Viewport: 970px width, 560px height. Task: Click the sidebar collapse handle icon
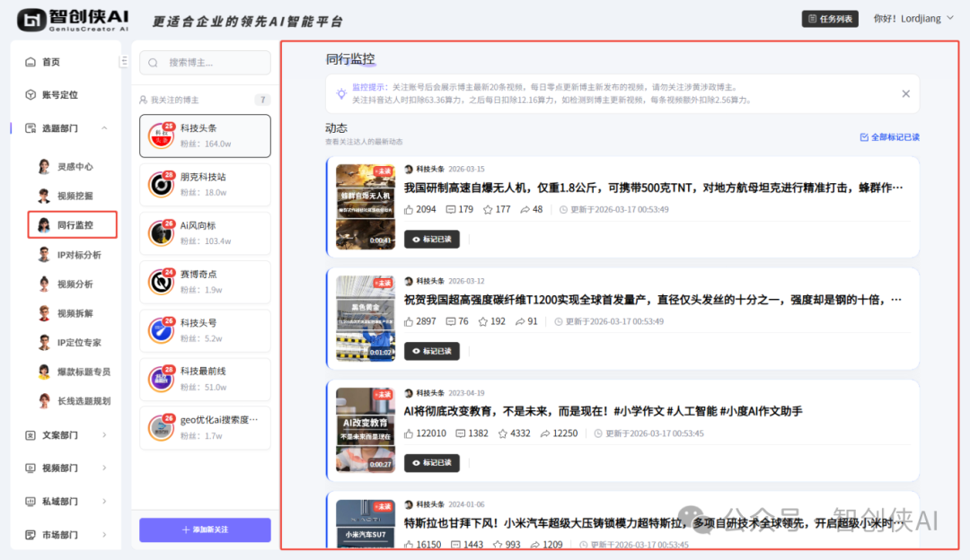pyautogui.click(x=124, y=61)
